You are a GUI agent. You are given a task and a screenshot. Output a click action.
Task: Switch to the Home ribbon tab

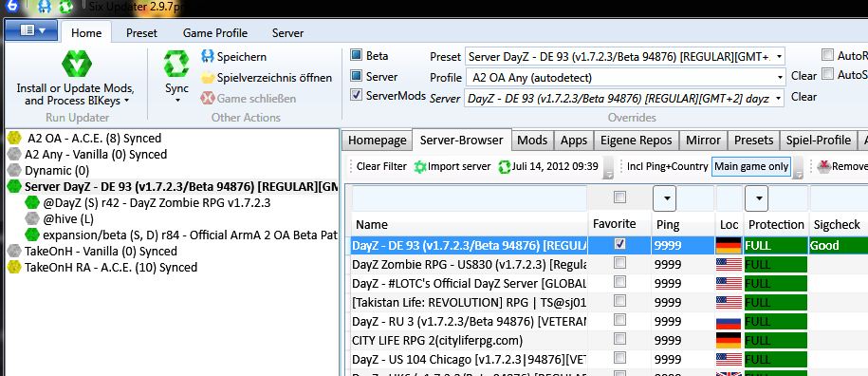[85, 33]
